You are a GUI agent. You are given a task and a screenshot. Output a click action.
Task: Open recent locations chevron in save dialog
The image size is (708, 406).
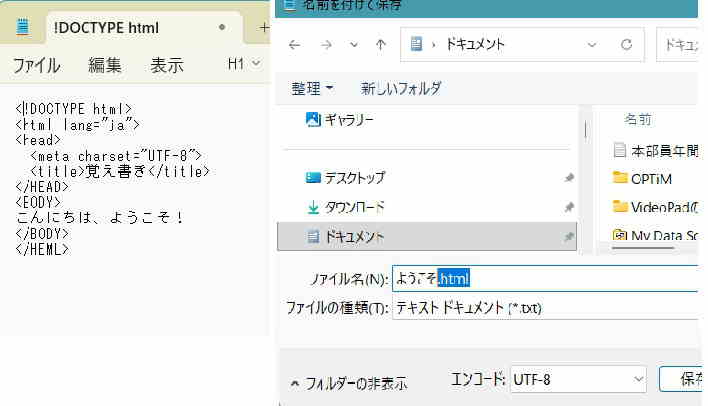click(354, 45)
